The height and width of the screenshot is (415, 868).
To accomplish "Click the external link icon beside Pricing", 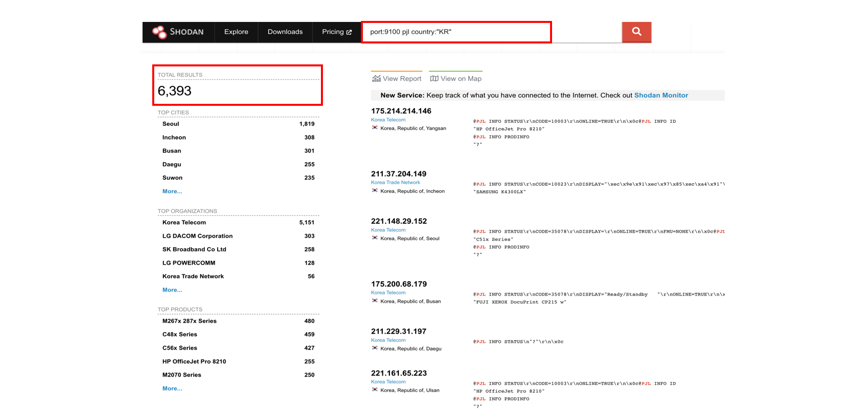I will 349,32.
